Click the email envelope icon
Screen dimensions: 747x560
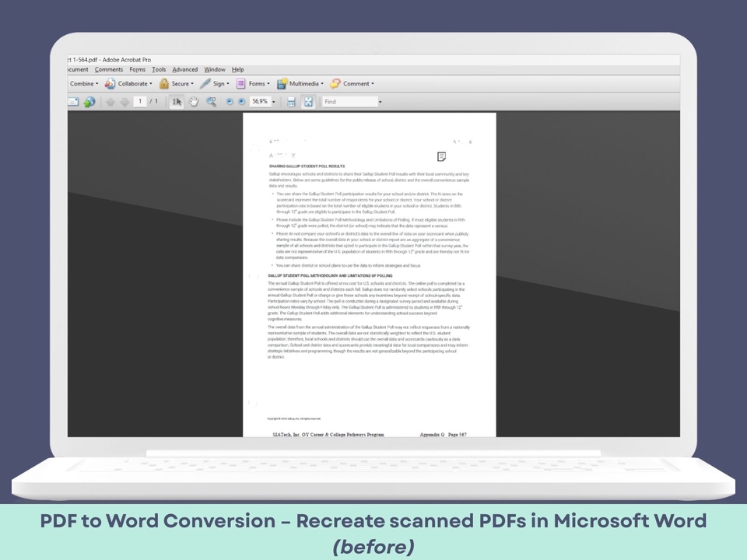73,102
